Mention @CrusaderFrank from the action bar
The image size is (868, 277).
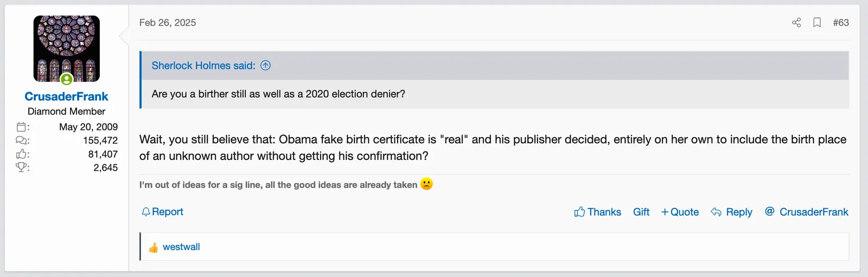coord(807,212)
